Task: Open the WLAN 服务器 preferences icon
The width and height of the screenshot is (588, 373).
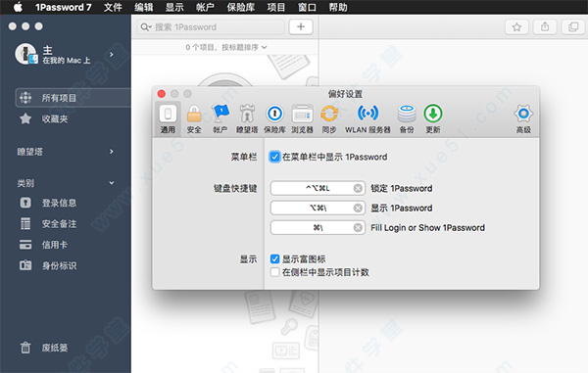Action: tap(367, 114)
